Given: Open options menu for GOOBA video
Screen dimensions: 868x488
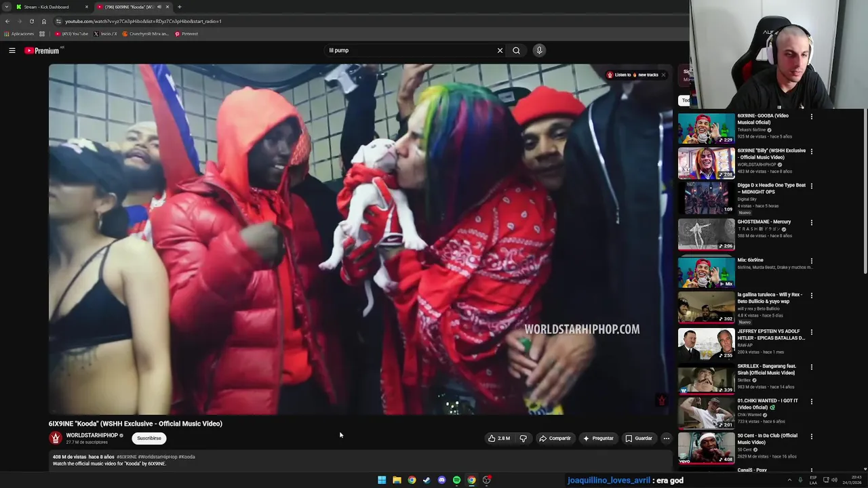Looking at the screenshot, I should [x=811, y=117].
